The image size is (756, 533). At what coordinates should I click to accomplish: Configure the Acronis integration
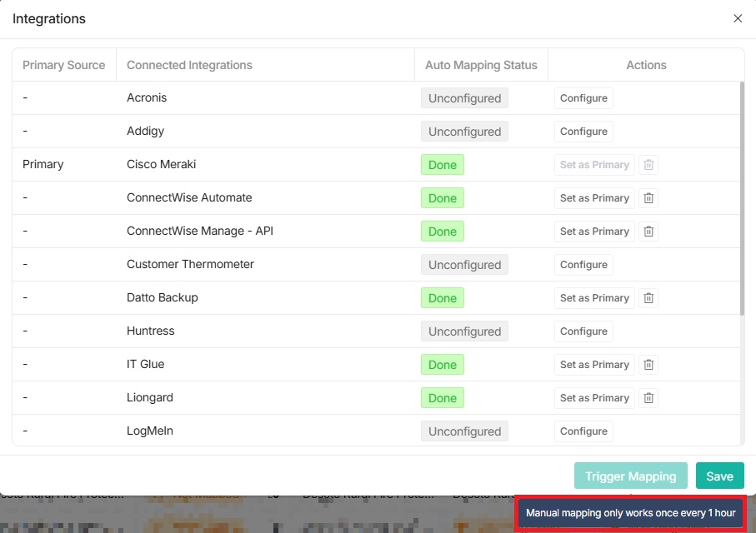(x=583, y=98)
